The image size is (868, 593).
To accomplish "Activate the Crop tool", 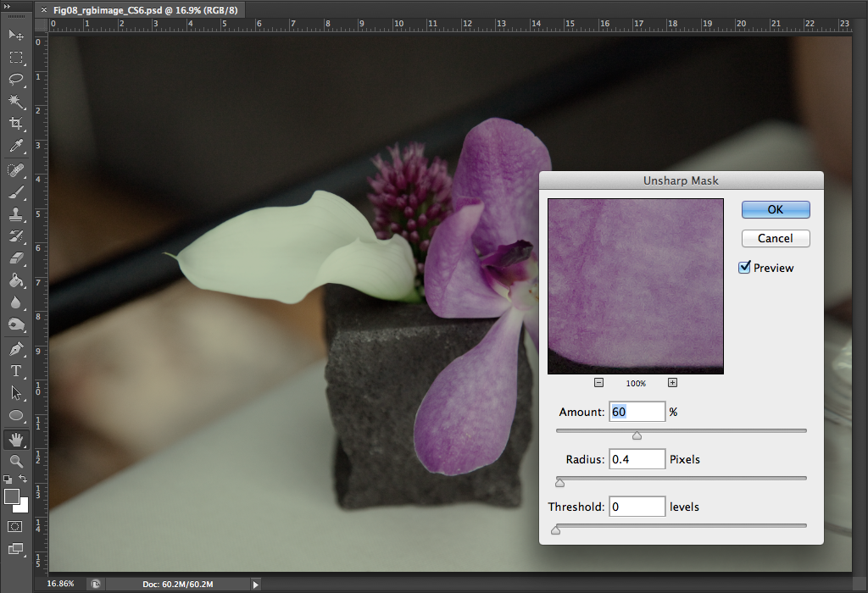I will pos(15,125).
